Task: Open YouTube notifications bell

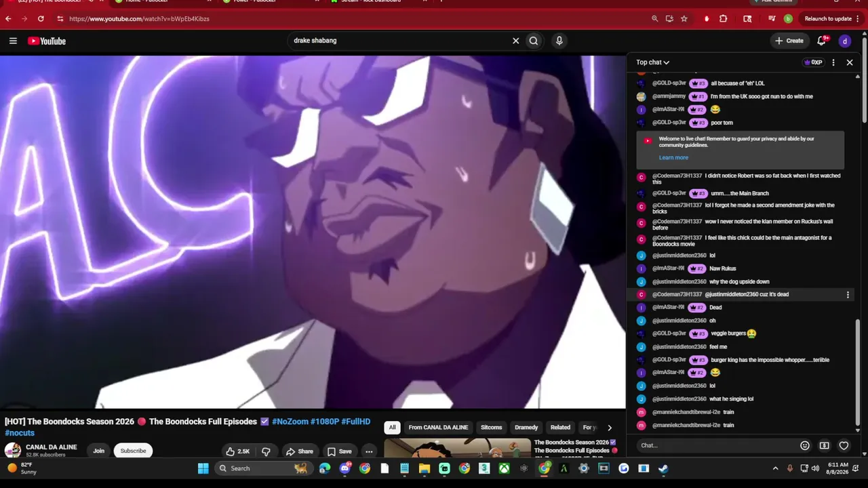Action: pos(821,41)
